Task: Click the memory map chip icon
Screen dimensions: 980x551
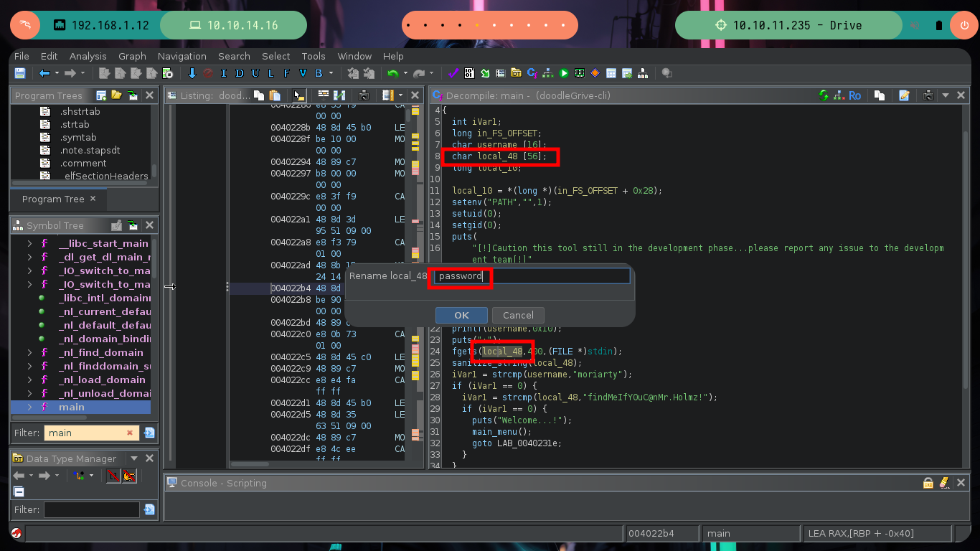Action: tap(580, 73)
